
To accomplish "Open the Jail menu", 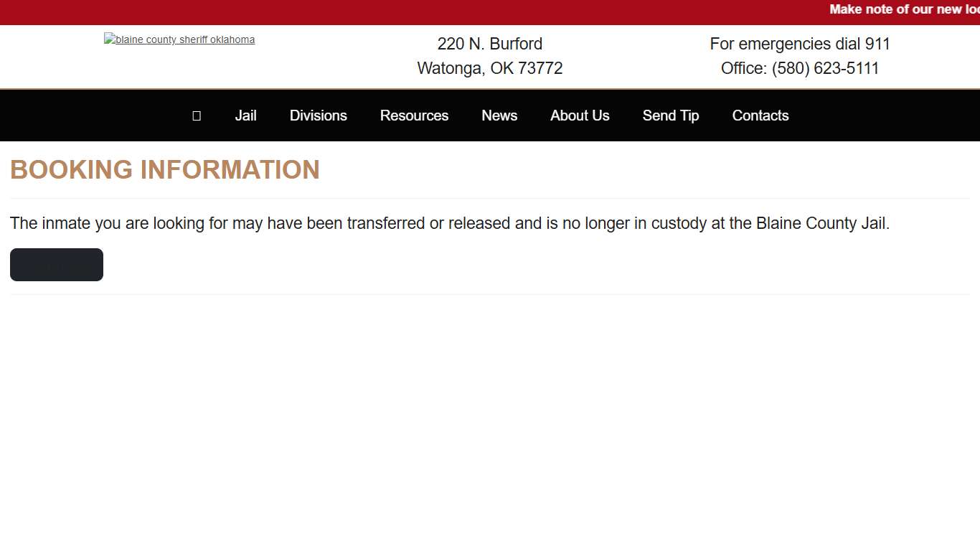I will coord(245,116).
